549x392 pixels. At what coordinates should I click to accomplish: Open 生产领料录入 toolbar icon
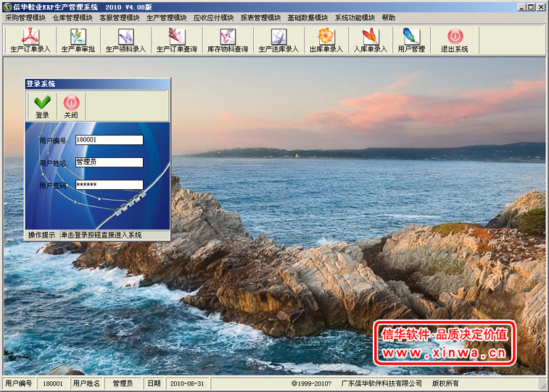coord(125,40)
